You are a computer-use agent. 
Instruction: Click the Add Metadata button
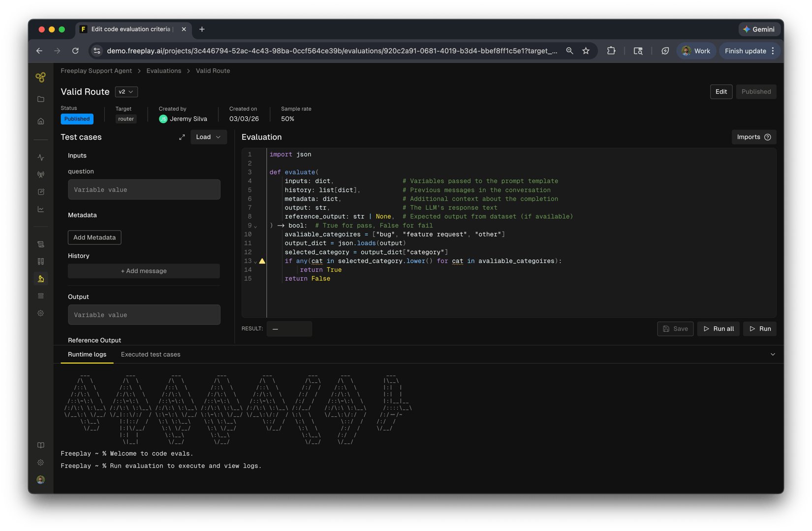[x=94, y=237]
